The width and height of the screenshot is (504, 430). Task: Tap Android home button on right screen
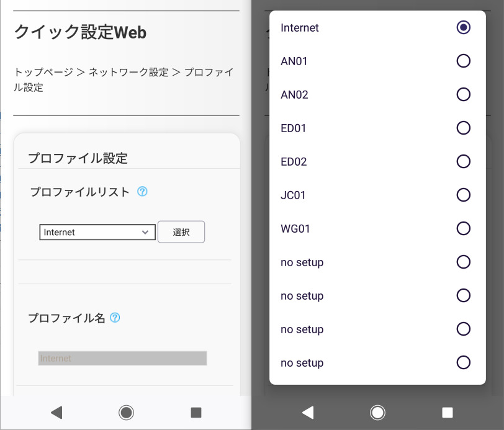[377, 412]
